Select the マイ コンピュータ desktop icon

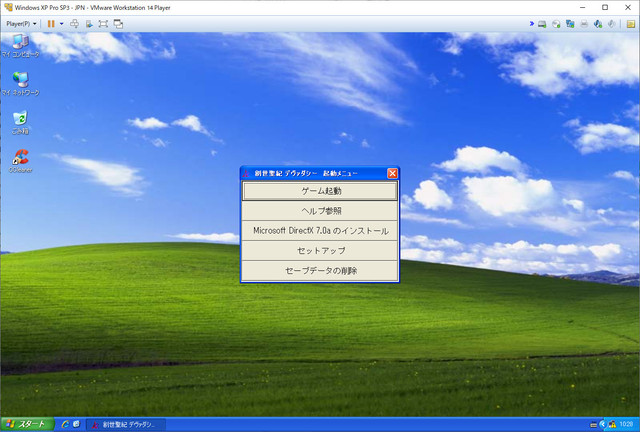[20, 46]
